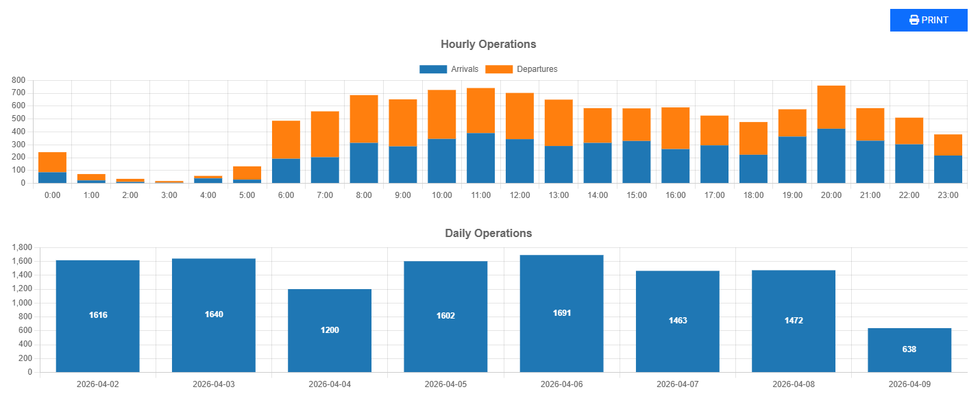Select the 2026-04-05 bar labeled 1602
Viewport: 980px width, 396px height.
pyautogui.click(x=445, y=316)
